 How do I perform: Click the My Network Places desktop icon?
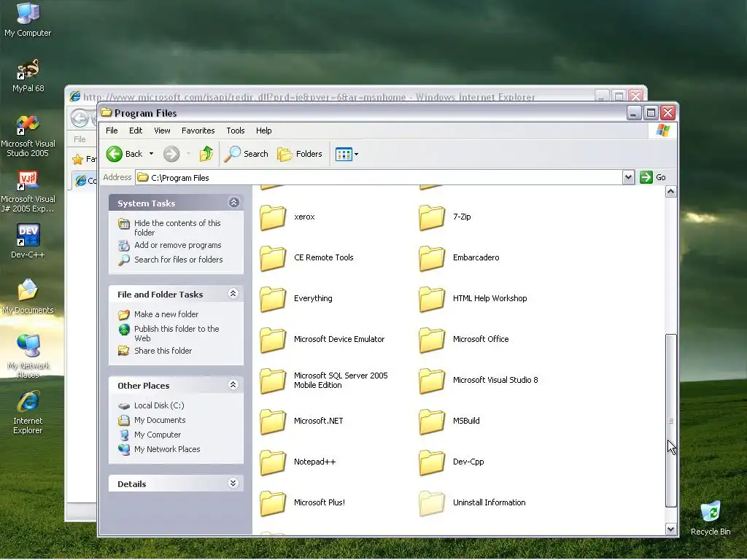[x=28, y=356]
